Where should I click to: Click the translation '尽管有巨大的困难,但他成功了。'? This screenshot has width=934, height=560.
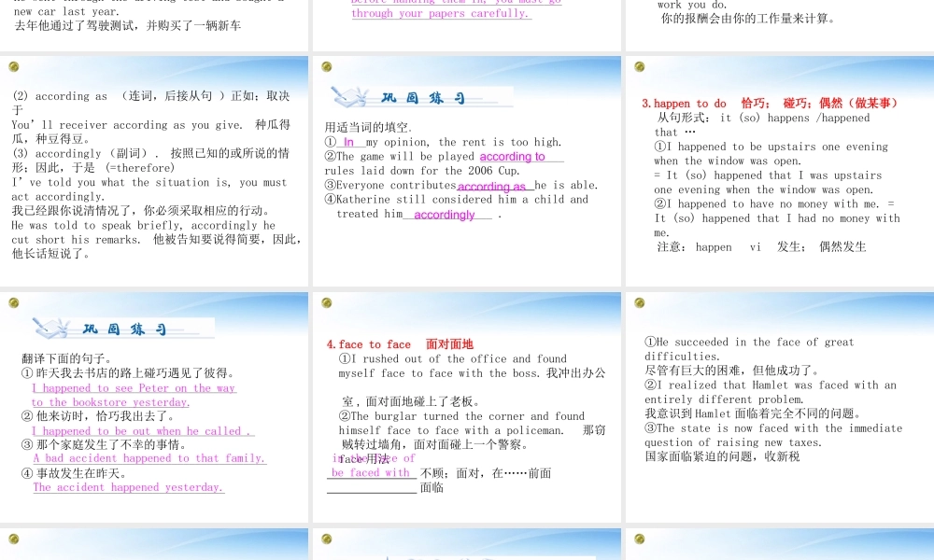pyautogui.click(x=732, y=371)
